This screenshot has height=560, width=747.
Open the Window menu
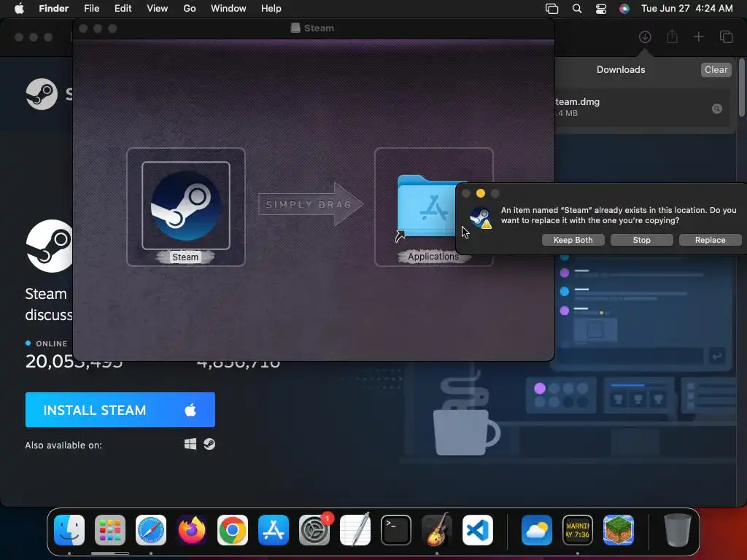[x=228, y=9]
